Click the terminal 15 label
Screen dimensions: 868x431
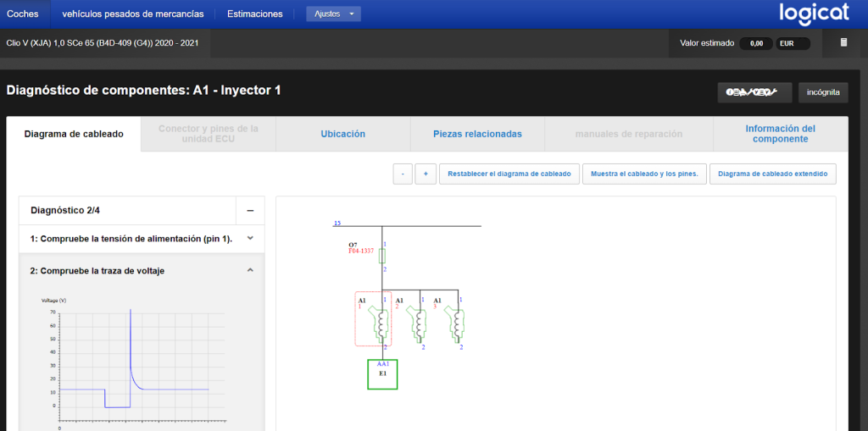click(337, 224)
